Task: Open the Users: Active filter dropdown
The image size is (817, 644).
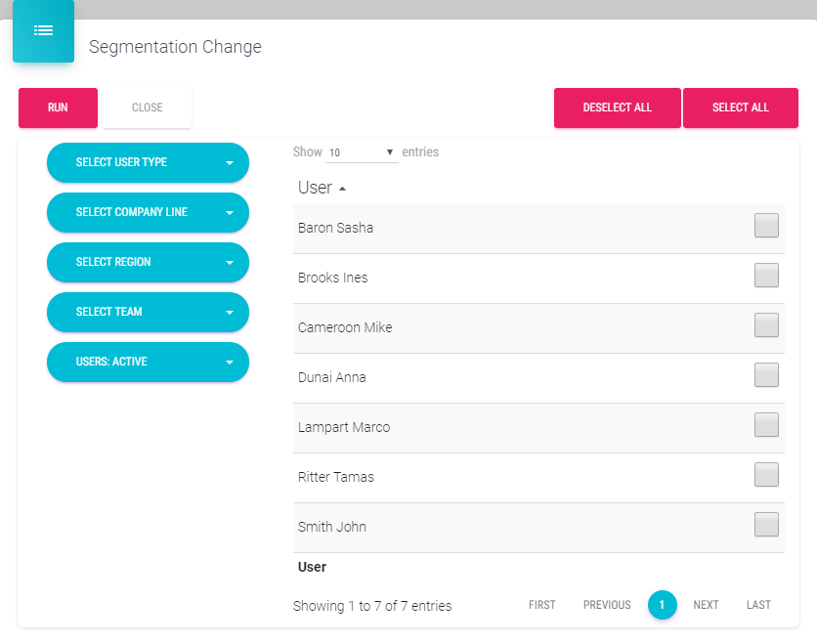Action: coord(148,362)
